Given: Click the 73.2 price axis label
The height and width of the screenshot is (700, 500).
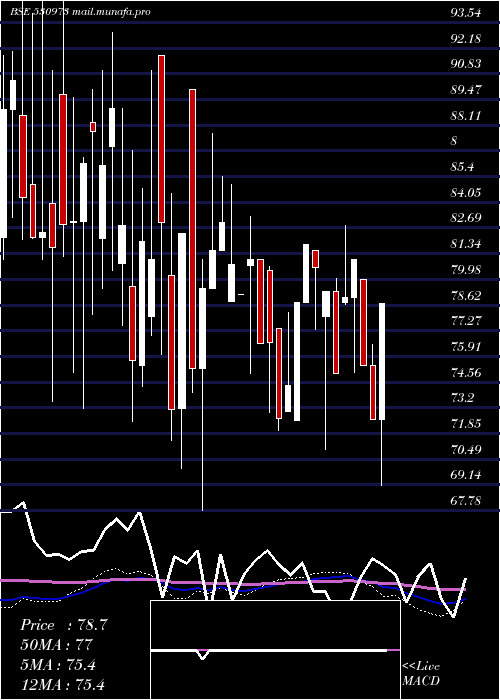Looking at the screenshot, I should pos(462,398).
